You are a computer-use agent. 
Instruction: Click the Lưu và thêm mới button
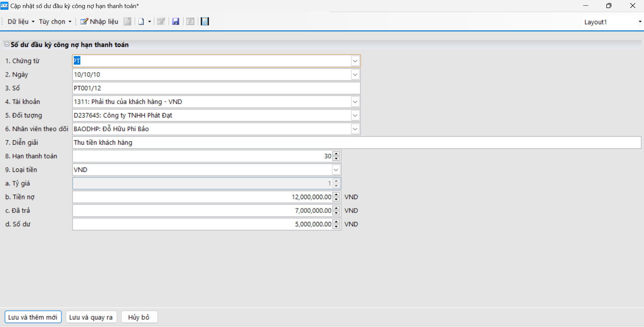click(x=33, y=317)
